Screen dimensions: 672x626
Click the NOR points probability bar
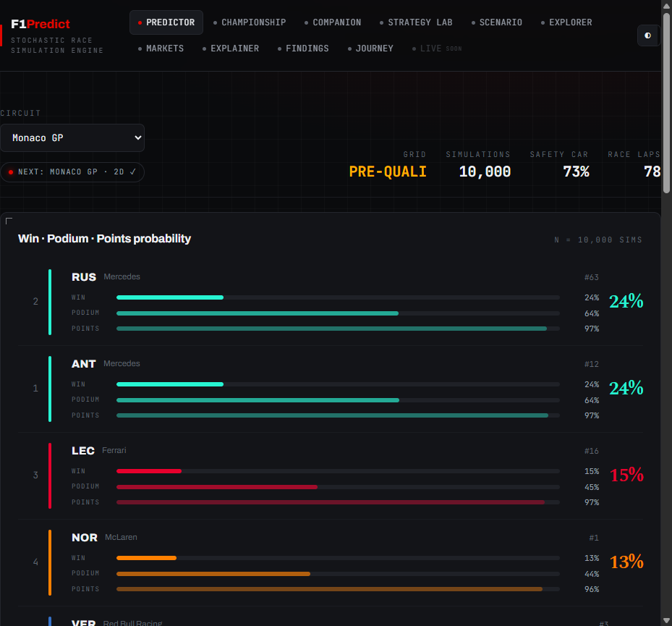pyautogui.click(x=338, y=589)
